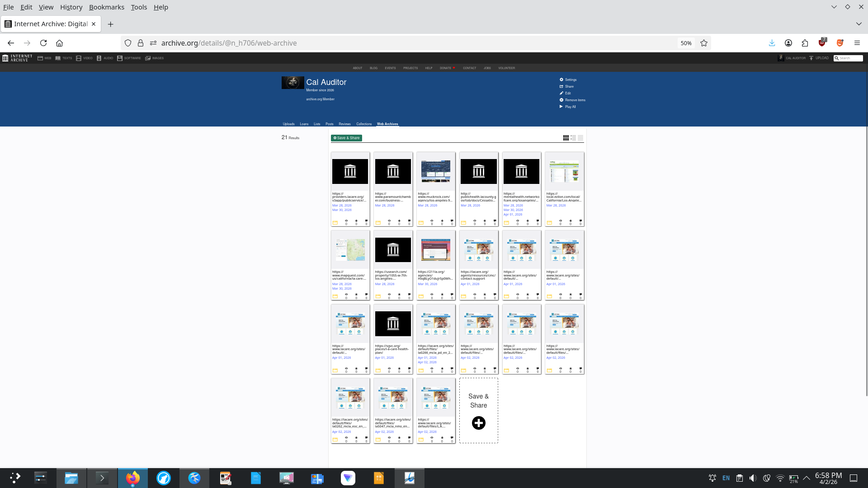Click the Settings gear link
This screenshot has width=868, height=488.
coord(568,80)
